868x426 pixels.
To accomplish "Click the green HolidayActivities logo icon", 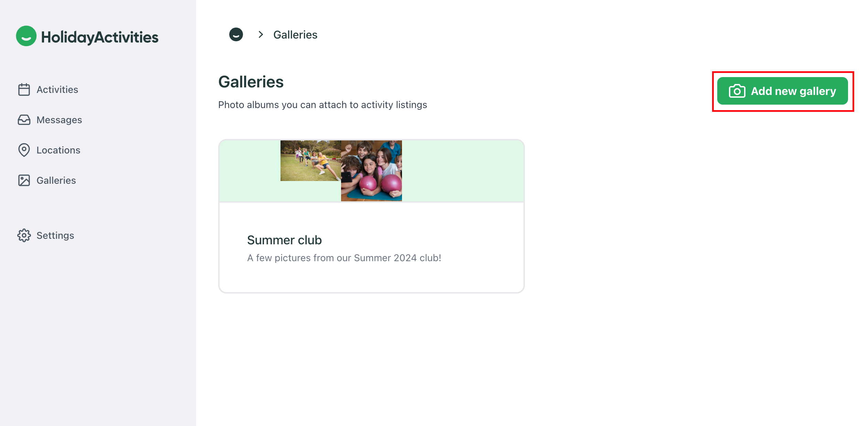I will click(26, 36).
